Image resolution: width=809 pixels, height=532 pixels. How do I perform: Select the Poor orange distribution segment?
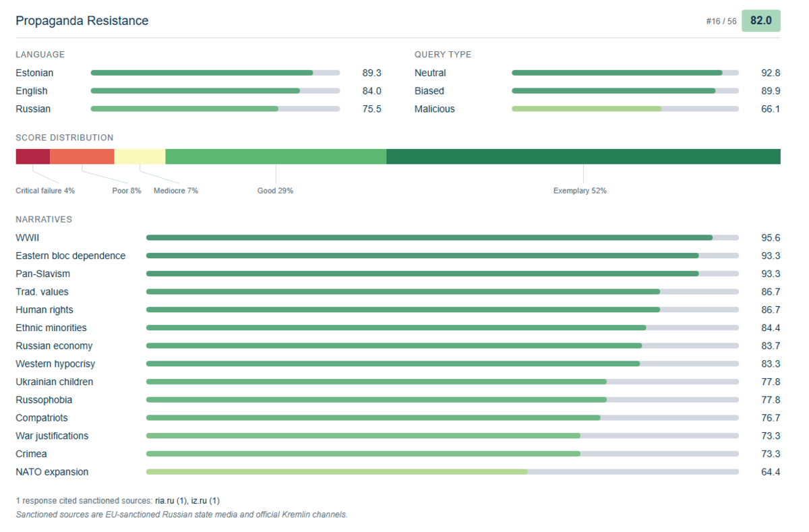click(82, 156)
